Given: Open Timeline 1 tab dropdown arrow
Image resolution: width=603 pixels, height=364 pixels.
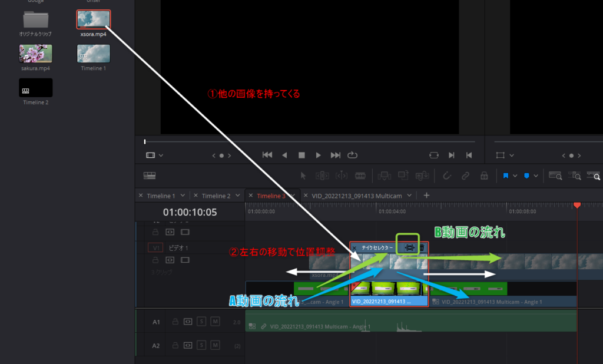Looking at the screenshot, I should pyautogui.click(x=183, y=196).
